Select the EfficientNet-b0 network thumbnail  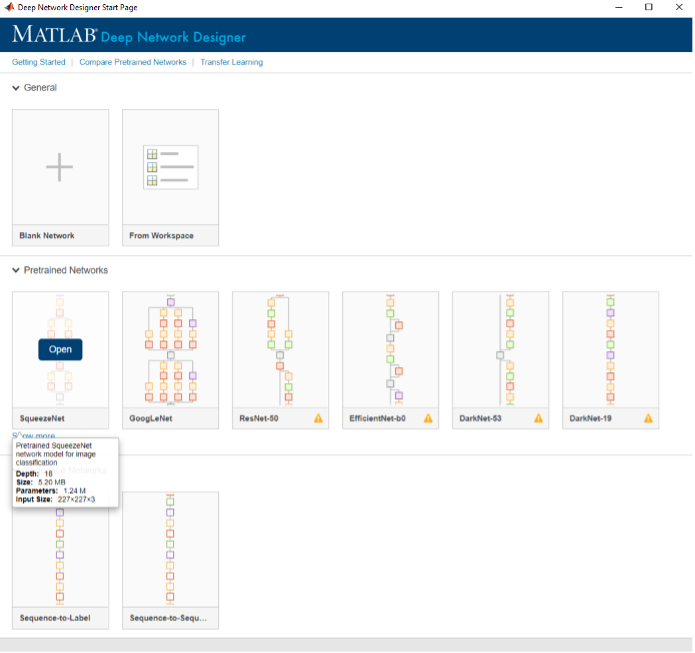click(x=390, y=350)
